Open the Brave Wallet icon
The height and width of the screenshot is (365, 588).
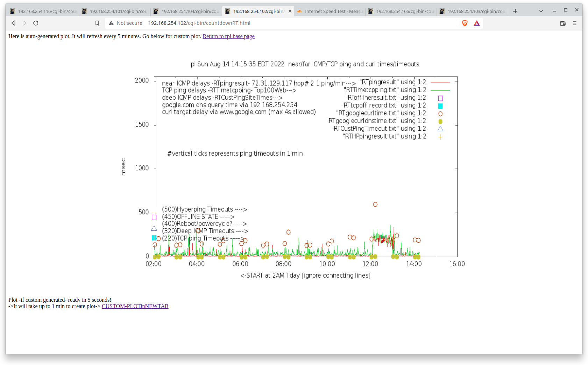point(563,23)
